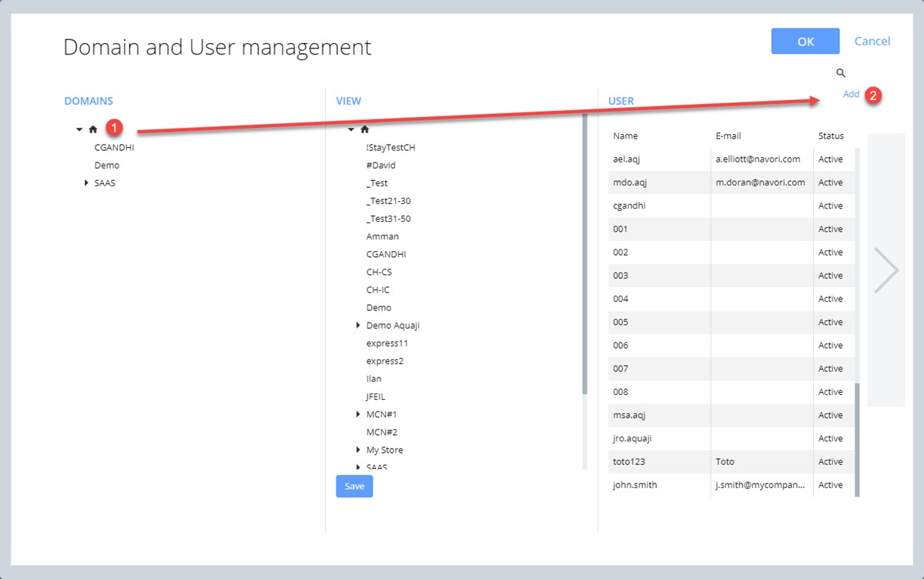
Task: Click the VIEW tree vertical scrollbar
Action: point(584,254)
